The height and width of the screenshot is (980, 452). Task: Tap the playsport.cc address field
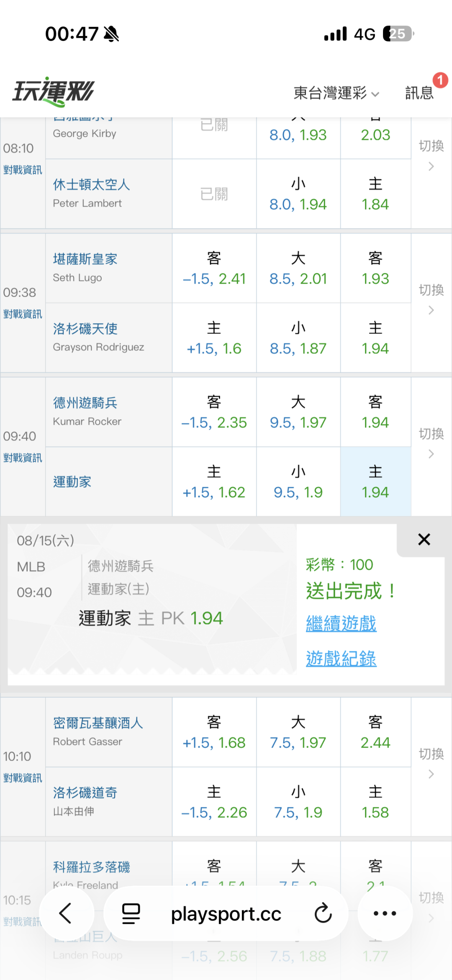(226, 914)
